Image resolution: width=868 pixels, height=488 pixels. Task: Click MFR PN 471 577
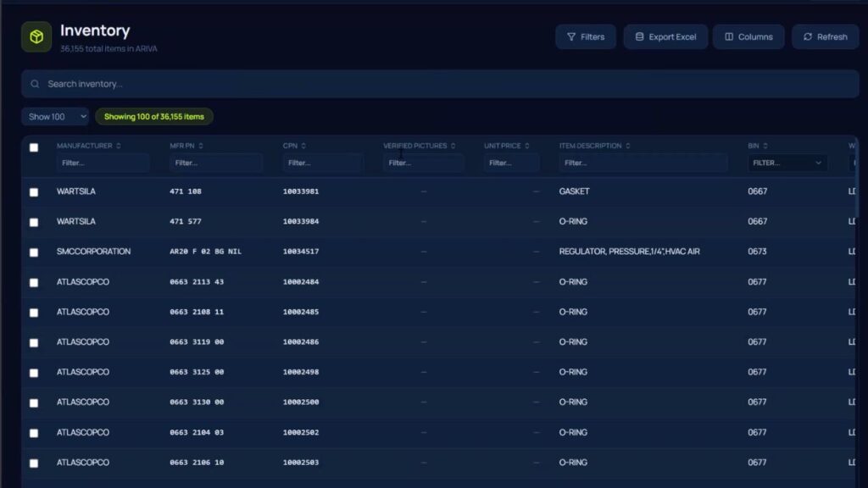[186, 221]
